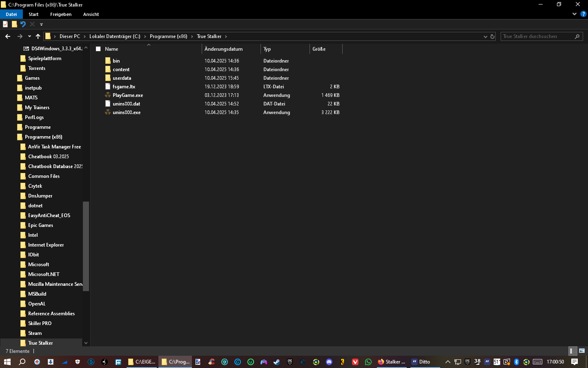Click 'Programme (x86)' breadcrumb in address bar
This screenshot has height=368, width=588.
(169, 36)
